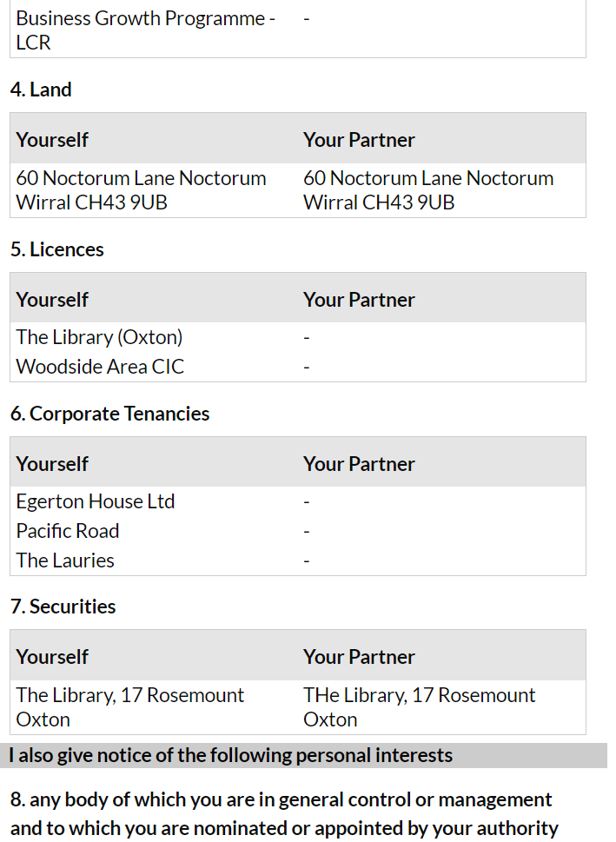The height and width of the screenshot is (842, 616).
Task: Click the Your Partner address under Land
Action: (427, 190)
